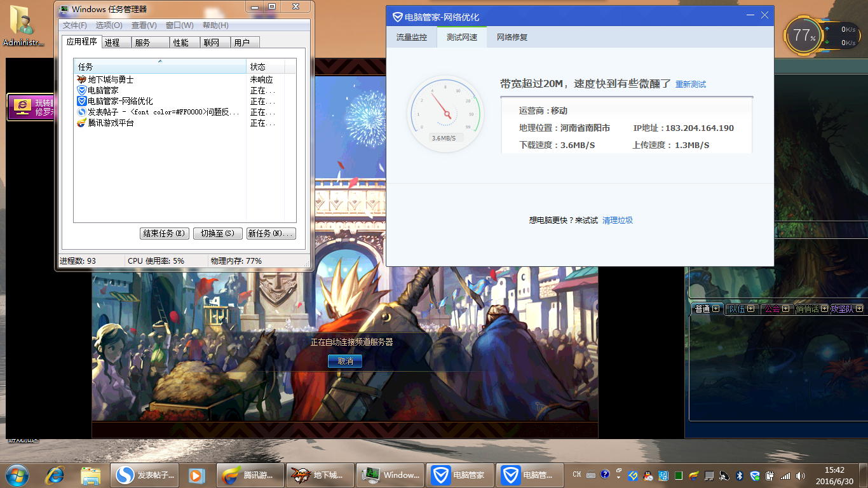Click the CH input language indicator

pyautogui.click(x=577, y=474)
